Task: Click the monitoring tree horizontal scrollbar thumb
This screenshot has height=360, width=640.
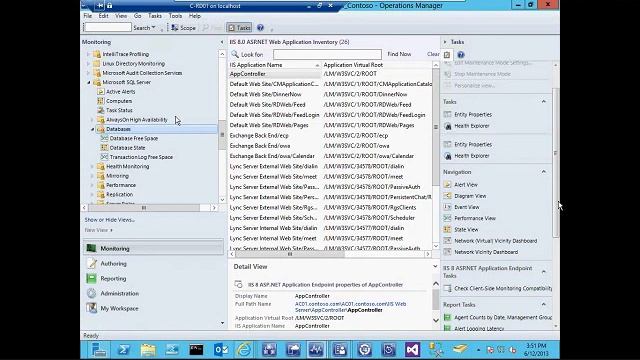Action: point(144,208)
